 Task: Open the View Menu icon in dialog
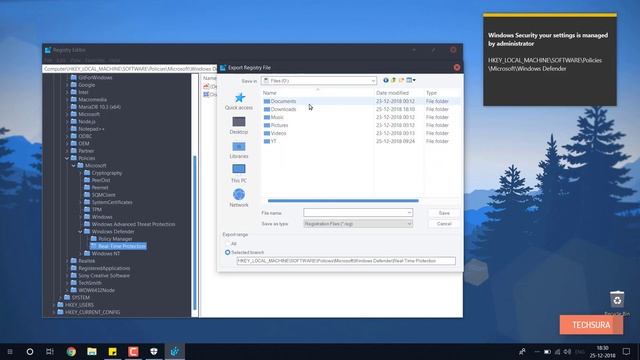tap(411, 80)
